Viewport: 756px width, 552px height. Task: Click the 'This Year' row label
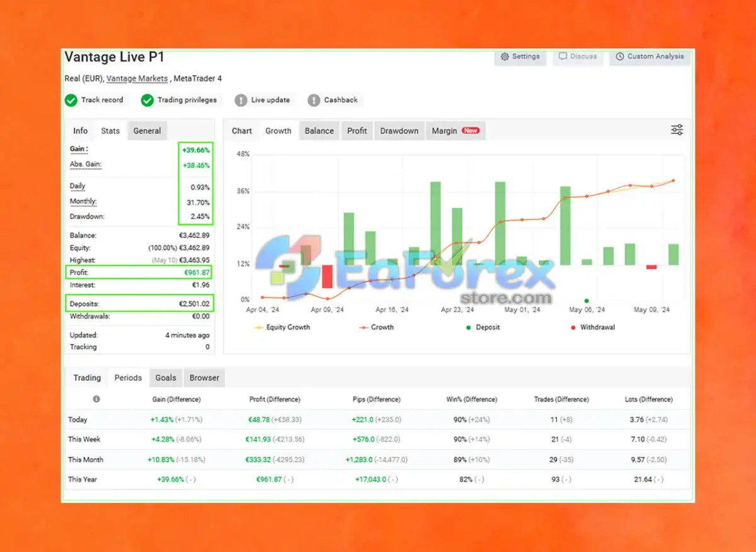83,480
